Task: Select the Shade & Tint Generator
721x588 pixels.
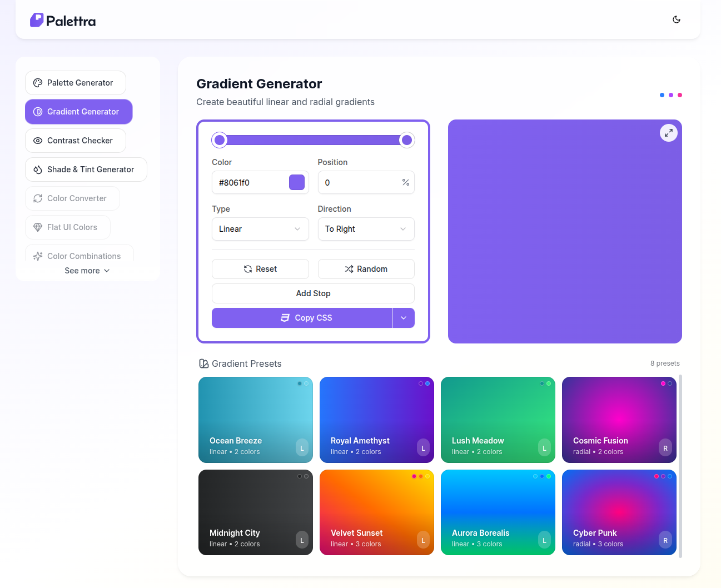Action: (x=86, y=170)
